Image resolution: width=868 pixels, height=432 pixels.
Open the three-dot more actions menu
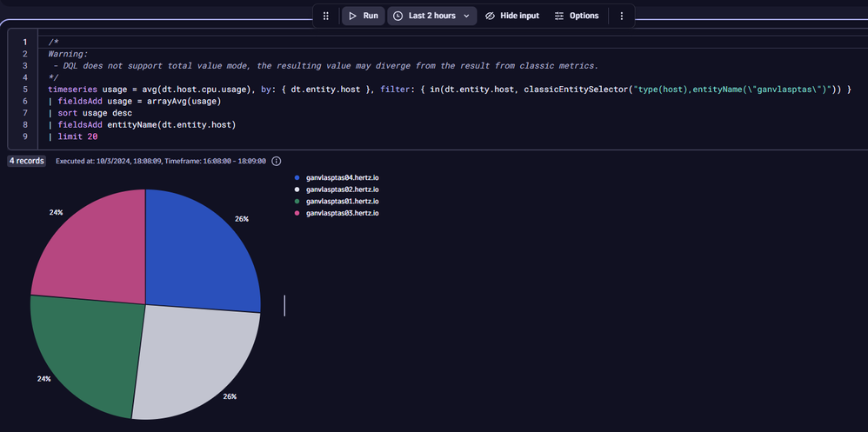click(x=621, y=16)
